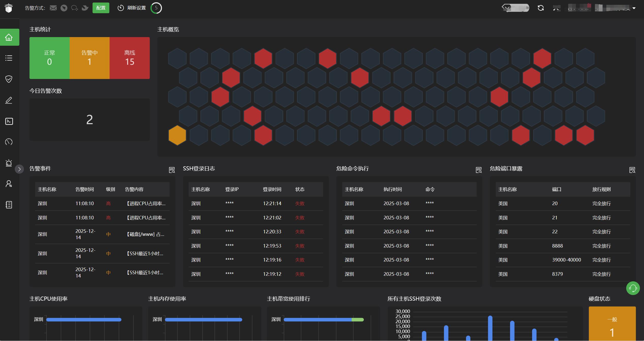The height and width of the screenshot is (341, 644).
Task: Open the log notes sidebar menu item
Action: pos(9,205)
